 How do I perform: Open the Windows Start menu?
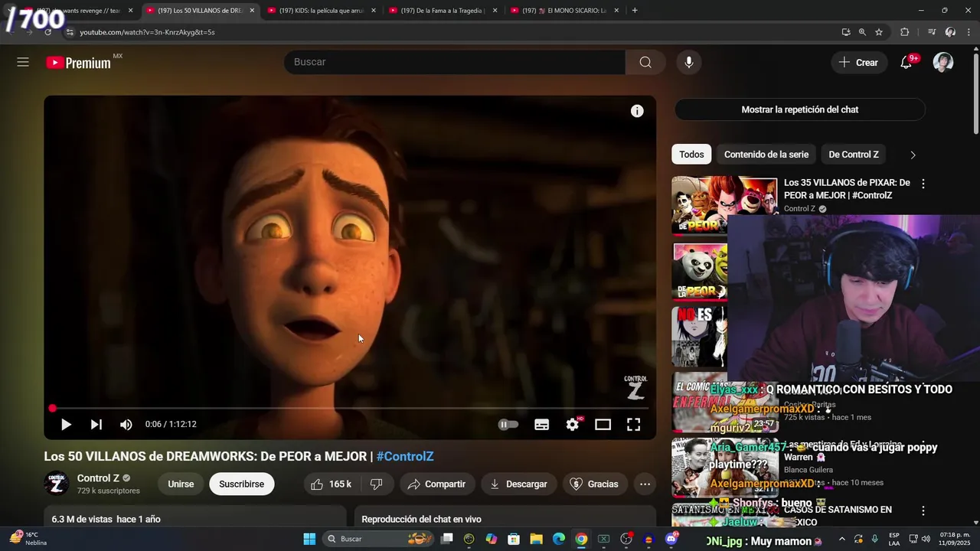click(x=309, y=539)
